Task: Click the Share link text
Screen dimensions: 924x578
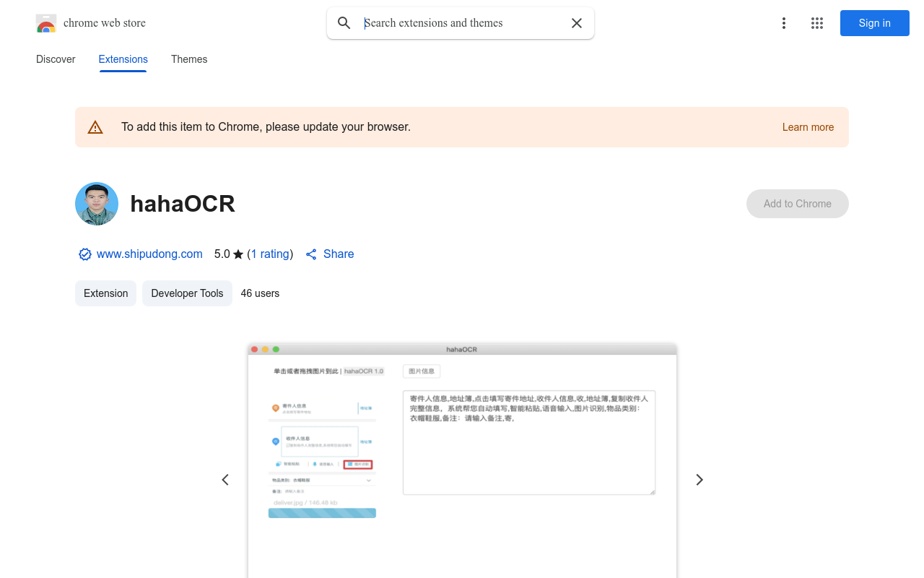Action: pos(339,254)
